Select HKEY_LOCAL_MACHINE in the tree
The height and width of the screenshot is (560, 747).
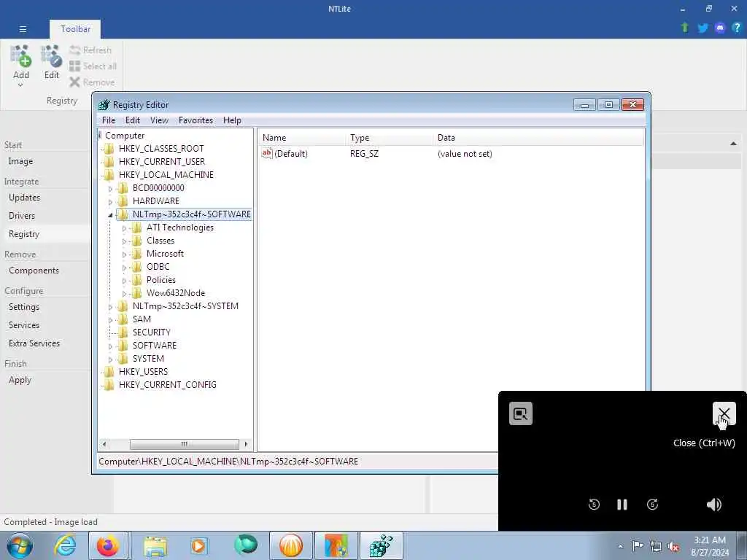click(x=166, y=175)
